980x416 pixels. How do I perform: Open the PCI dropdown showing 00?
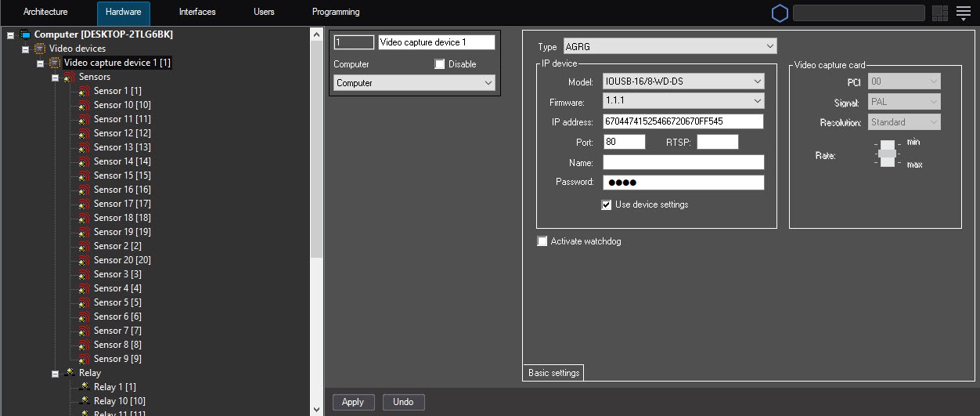pyautogui.click(x=904, y=81)
